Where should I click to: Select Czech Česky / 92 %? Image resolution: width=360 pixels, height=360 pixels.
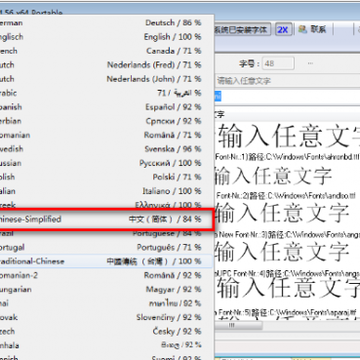[x=106, y=331]
